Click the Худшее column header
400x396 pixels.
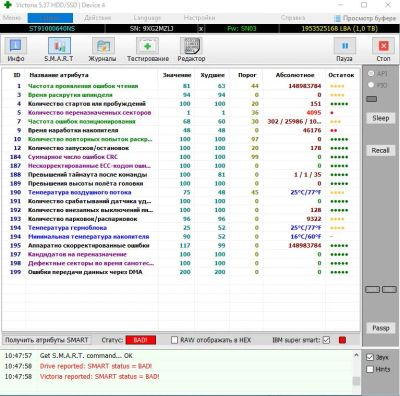(213, 75)
